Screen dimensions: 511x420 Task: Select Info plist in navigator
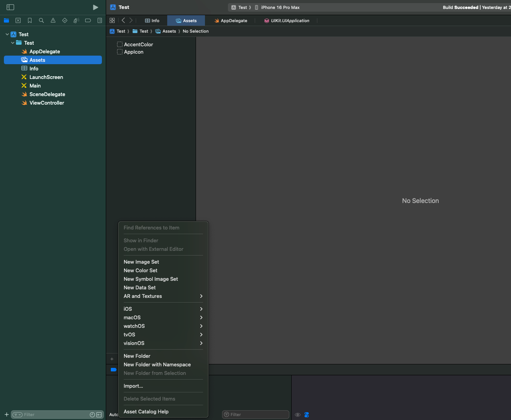pyautogui.click(x=53, y=68)
